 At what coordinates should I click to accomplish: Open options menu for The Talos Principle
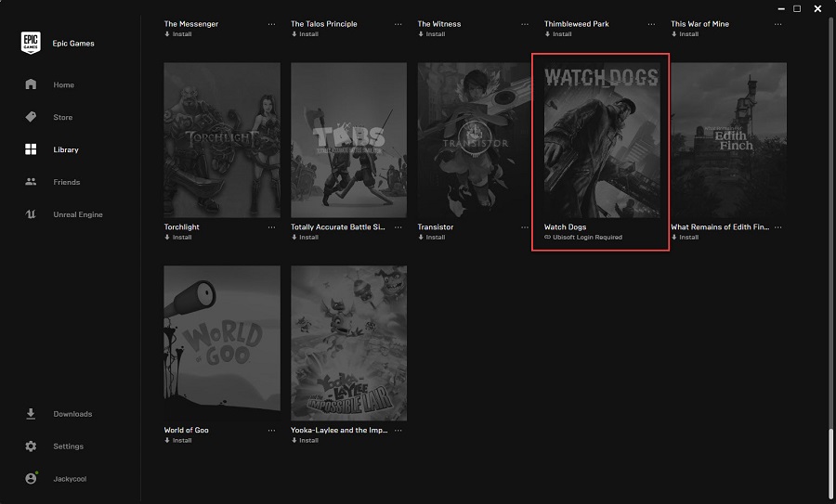[398, 24]
